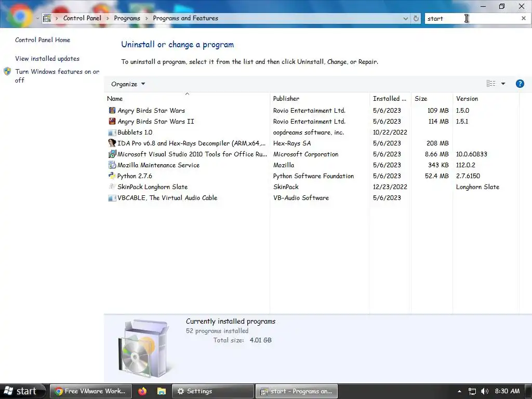Select VBCABLE, The Virtual Audio Cable

[167, 198]
